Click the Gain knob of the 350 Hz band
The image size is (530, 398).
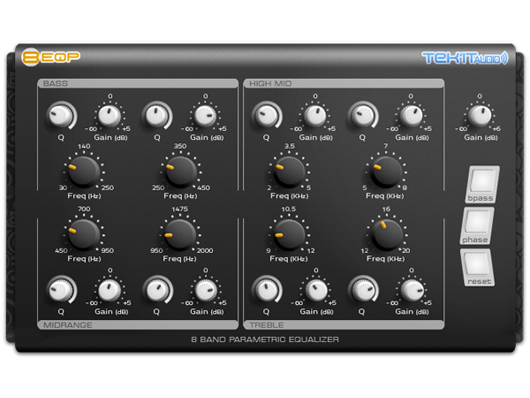click(x=205, y=116)
